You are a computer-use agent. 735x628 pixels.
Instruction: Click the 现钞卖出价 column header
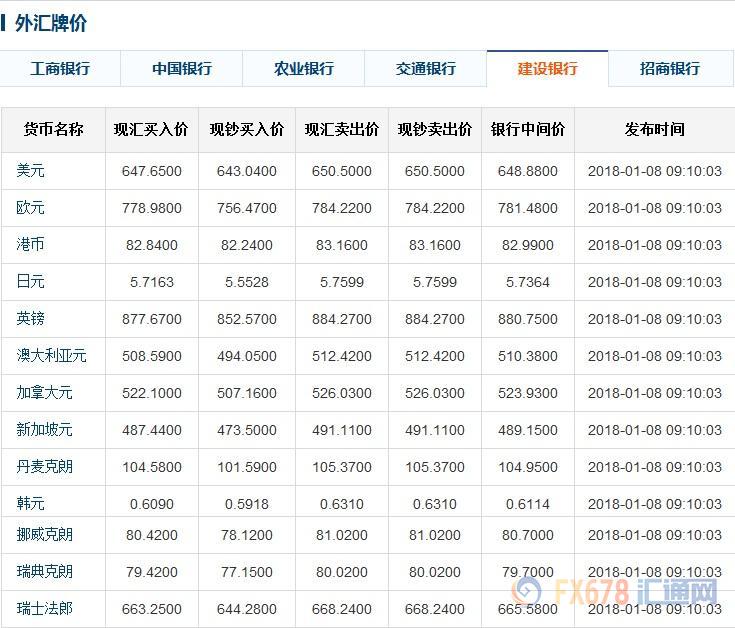click(x=435, y=129)
